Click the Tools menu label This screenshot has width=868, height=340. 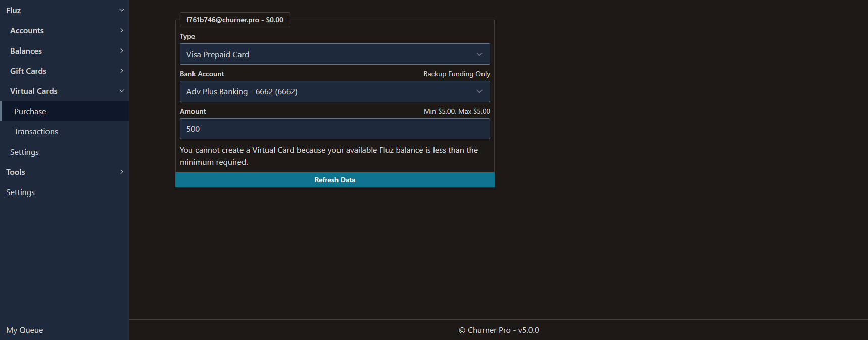16,172
